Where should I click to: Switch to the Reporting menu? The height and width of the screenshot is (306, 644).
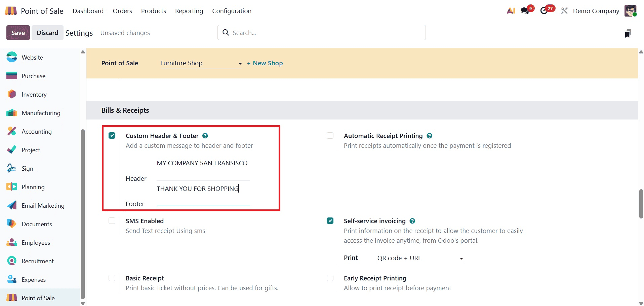189,11
